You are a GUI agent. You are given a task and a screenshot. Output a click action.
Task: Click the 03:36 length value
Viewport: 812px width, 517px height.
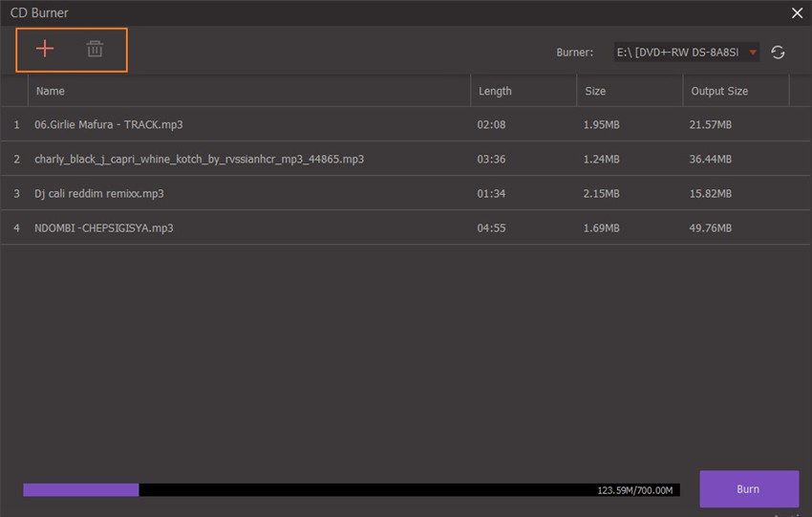491,159
